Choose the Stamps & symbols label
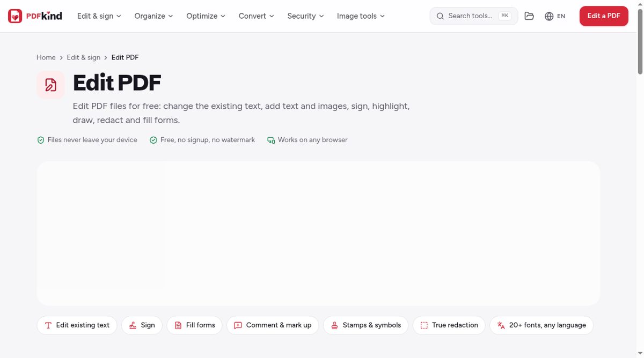 tap(372, 325)
